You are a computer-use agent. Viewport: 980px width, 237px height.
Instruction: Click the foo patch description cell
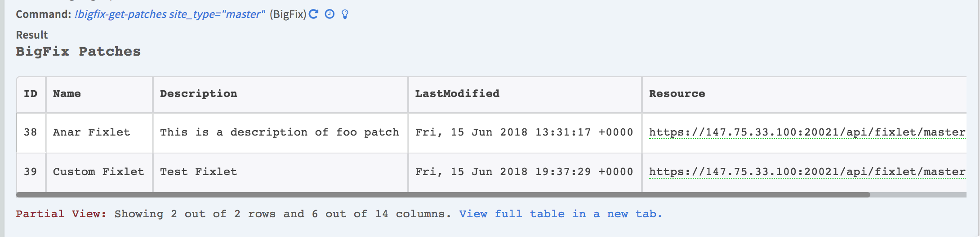coord(279,132)
